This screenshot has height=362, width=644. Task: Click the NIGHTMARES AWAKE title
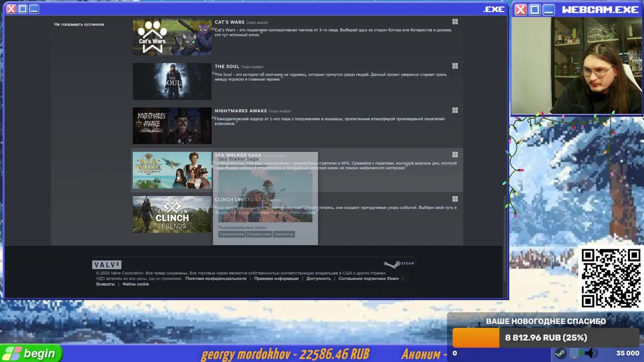(x=240, y=111)
